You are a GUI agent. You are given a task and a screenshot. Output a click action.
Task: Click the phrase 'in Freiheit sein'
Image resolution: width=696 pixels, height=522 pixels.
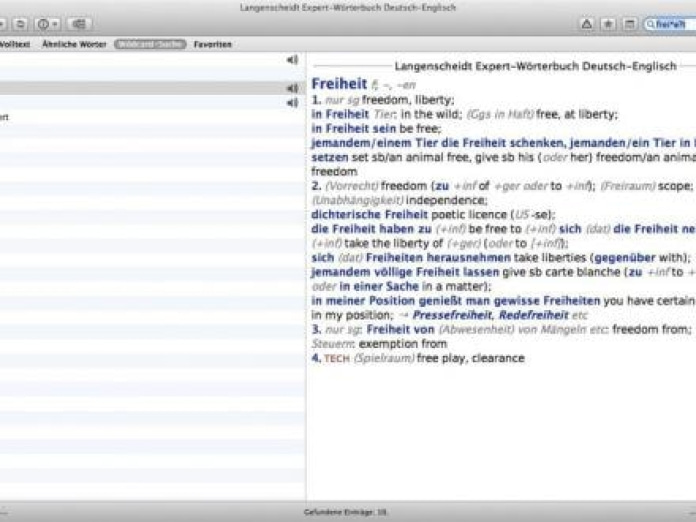click(x=353, y=128)
